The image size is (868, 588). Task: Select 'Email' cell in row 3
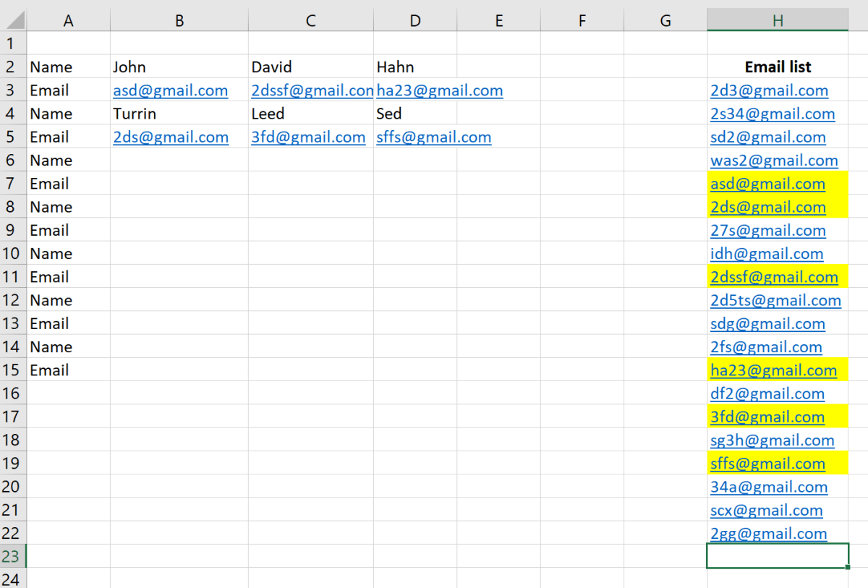[x=69, y=90]
